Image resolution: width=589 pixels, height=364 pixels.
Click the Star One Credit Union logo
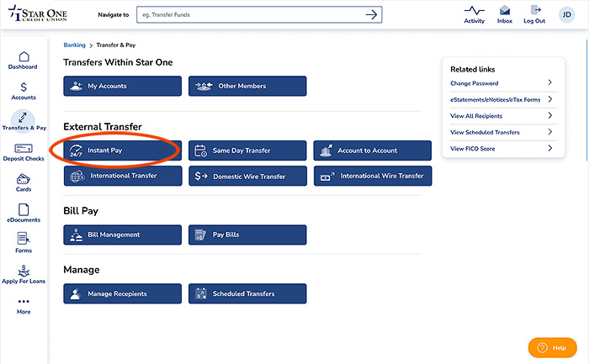click(38, 13)
